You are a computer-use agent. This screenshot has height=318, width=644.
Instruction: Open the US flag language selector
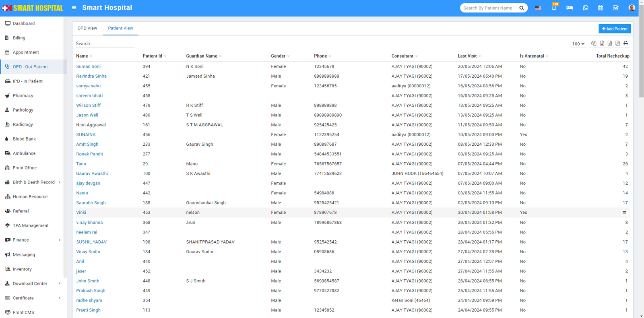(x=538, y=8)
